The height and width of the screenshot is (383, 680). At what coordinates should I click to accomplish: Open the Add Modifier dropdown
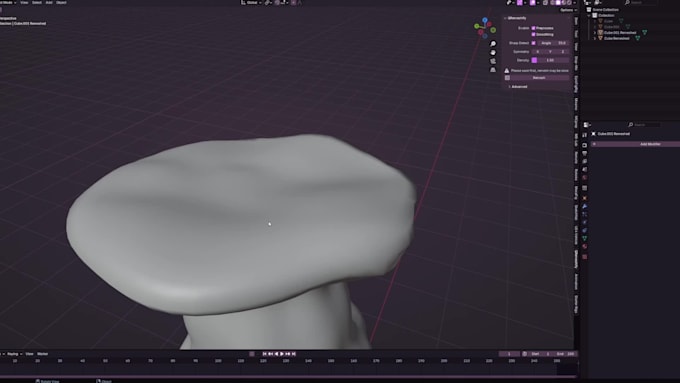pos(636,144)
